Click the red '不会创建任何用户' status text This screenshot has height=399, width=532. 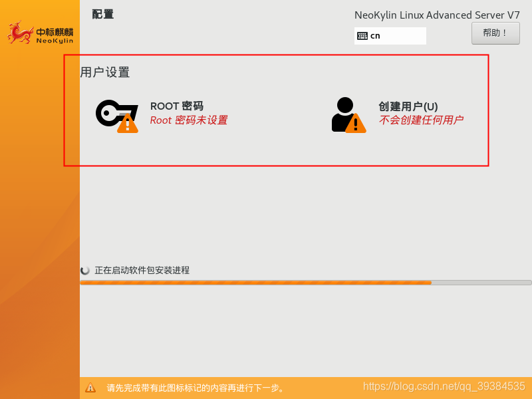click(421, 120)
